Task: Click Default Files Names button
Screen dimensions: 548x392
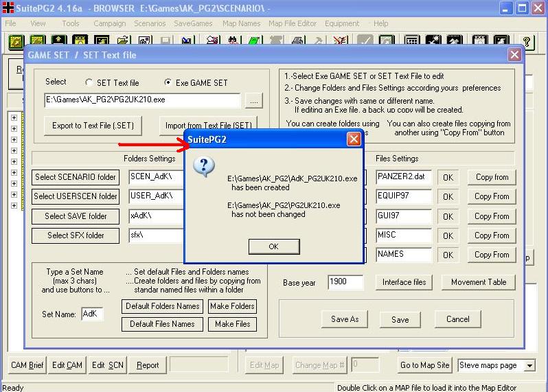Action: tap(162, 324)
